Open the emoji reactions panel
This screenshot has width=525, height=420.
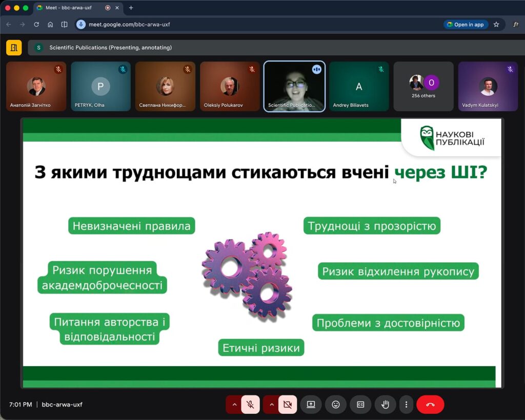[x=336, y=405]
